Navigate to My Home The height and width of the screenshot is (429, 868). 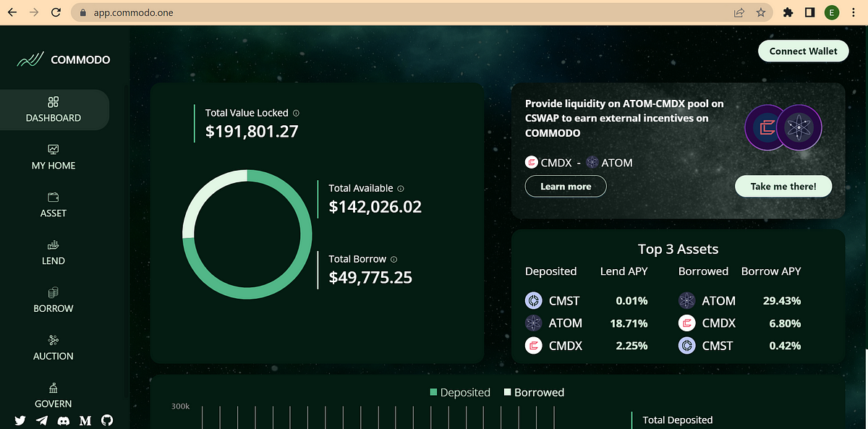54,158
